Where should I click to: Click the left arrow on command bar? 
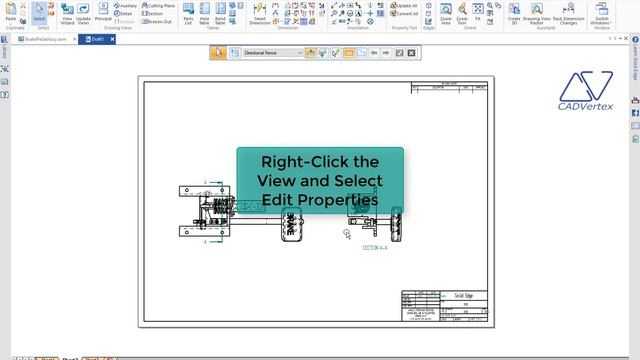pos(374,53)
